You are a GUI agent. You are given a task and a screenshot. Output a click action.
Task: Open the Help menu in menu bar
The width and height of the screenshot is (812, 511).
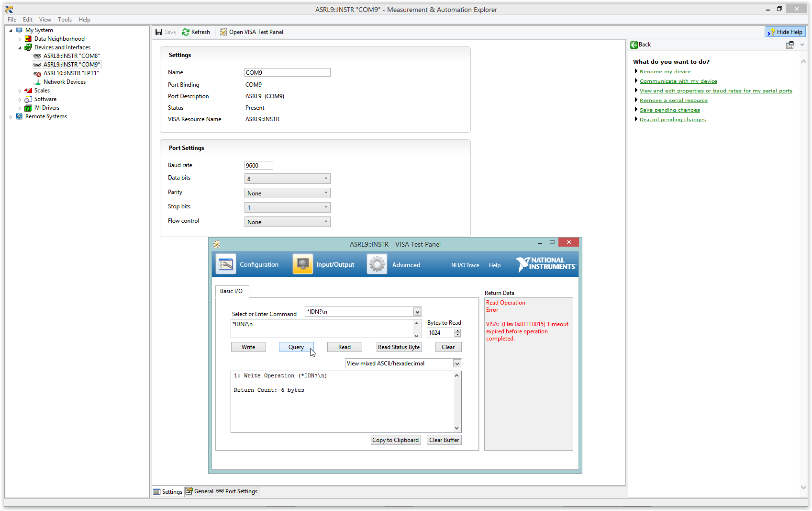click(x=84, y=20)
